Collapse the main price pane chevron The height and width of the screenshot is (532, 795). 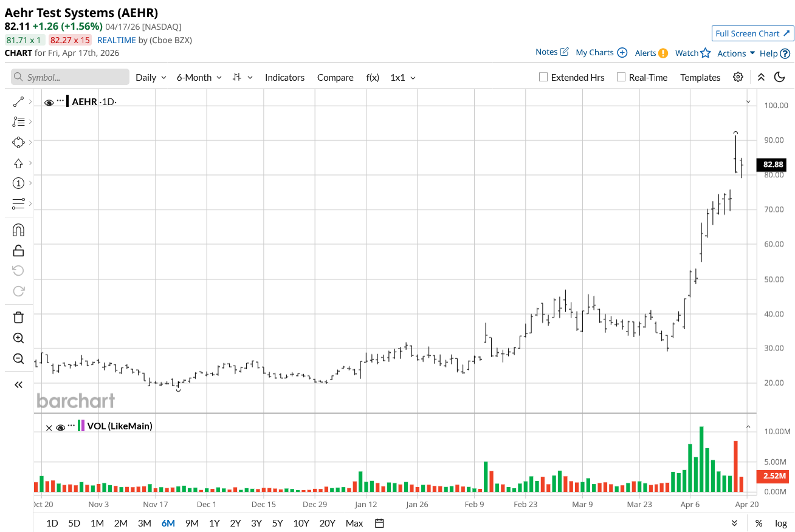tap(748, 101)
